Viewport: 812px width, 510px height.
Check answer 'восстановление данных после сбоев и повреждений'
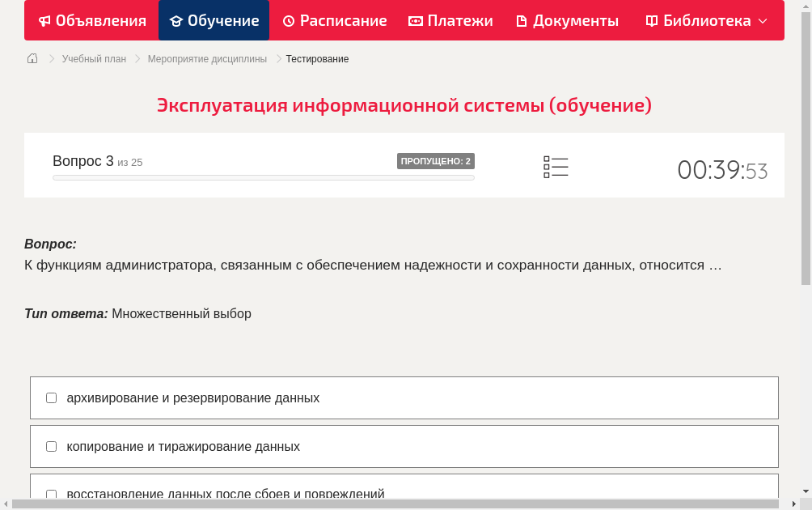(x=51, y=494)
